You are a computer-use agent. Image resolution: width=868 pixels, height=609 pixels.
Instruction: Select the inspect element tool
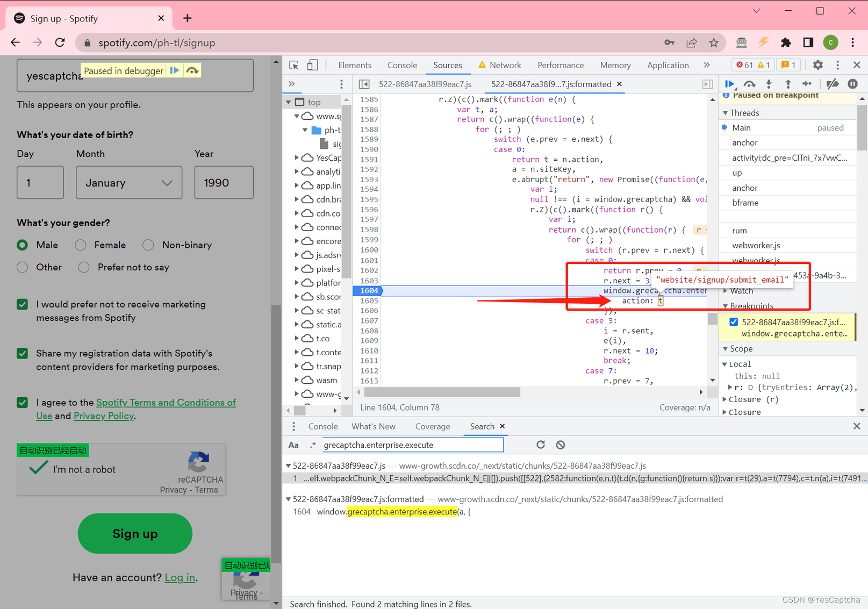tap(294, 65)
